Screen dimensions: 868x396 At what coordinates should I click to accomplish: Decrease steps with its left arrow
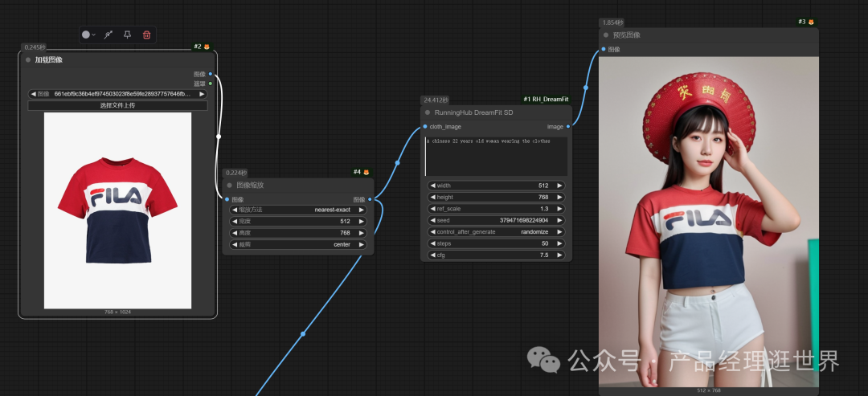click(x=433, y=243)
